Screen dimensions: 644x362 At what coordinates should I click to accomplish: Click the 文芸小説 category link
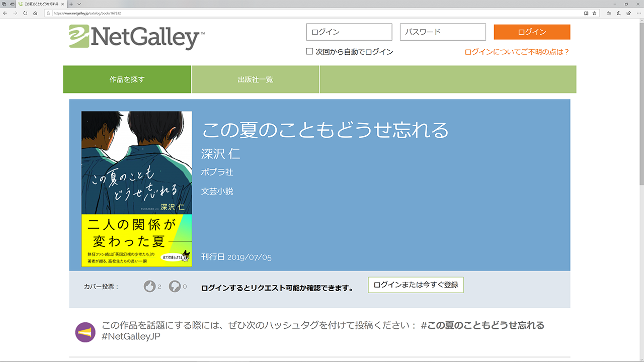click(217, 191)
